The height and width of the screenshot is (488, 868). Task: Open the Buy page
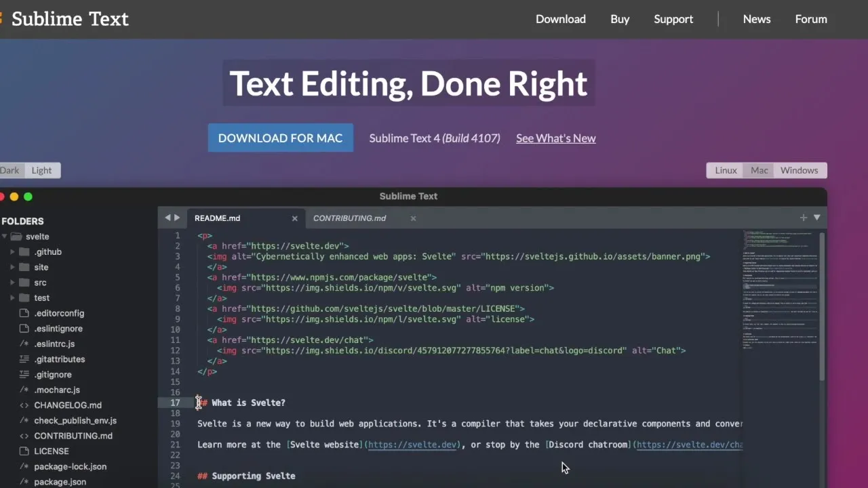[x=620, y=19]
